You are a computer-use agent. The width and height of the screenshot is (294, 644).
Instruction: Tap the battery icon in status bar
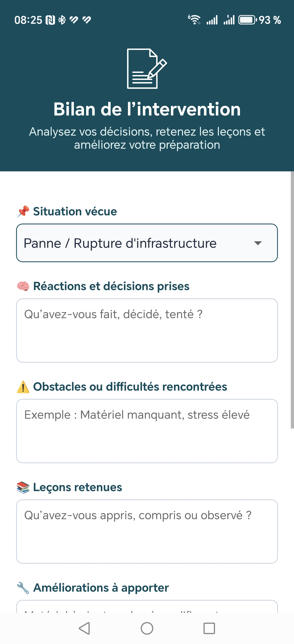(x=247, y=20)
